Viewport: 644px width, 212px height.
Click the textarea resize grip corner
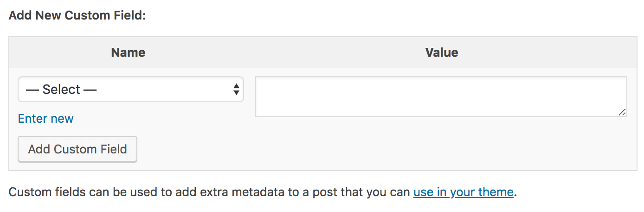[622, 112]
